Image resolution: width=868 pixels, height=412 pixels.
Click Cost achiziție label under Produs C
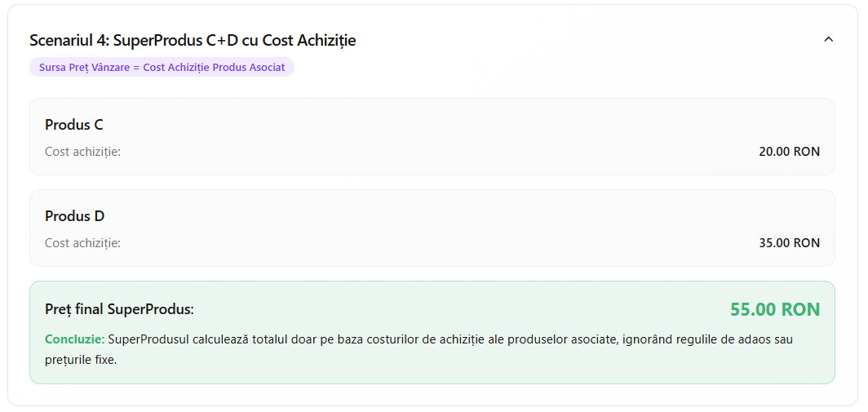click(82, 152)
